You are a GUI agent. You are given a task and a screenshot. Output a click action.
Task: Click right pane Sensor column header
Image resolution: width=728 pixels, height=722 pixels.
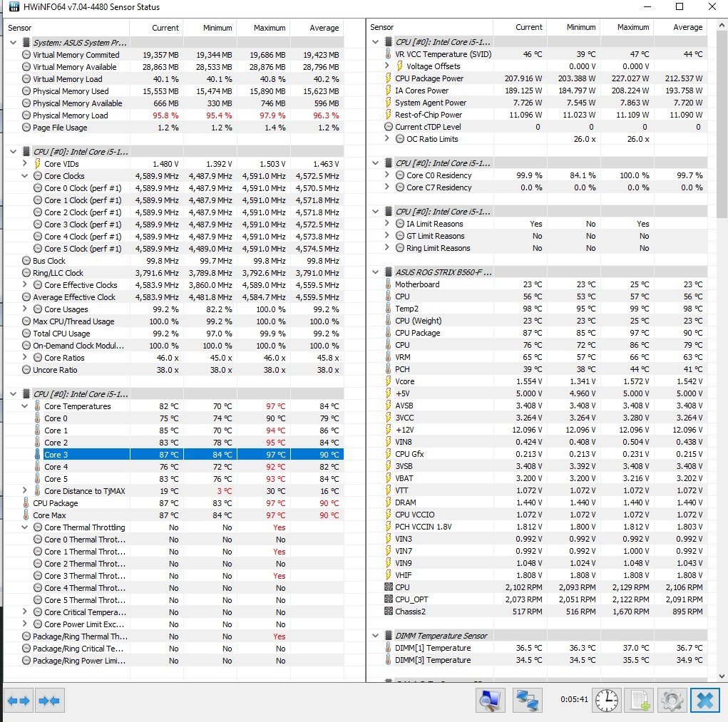coord(429,27)
